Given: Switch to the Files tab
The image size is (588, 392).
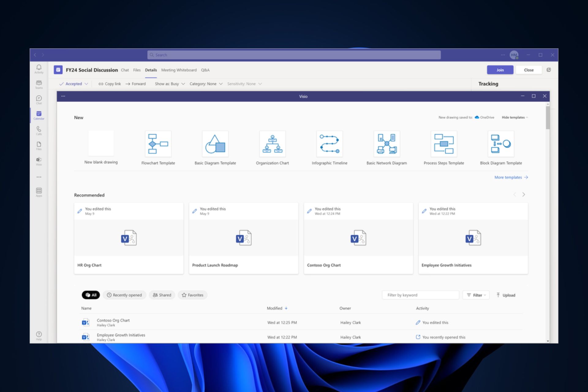Looking at the screenshot, I should pyautogui.click(x=137, y=70).
